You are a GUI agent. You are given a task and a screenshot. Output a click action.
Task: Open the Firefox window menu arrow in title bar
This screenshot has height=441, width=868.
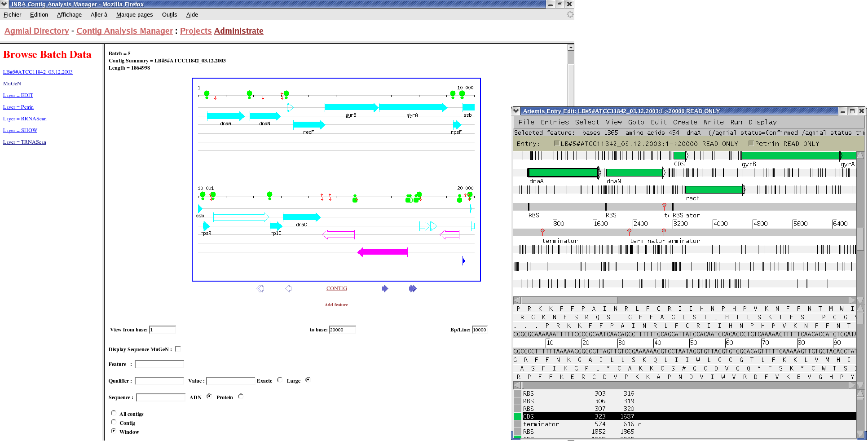(4, 4)
